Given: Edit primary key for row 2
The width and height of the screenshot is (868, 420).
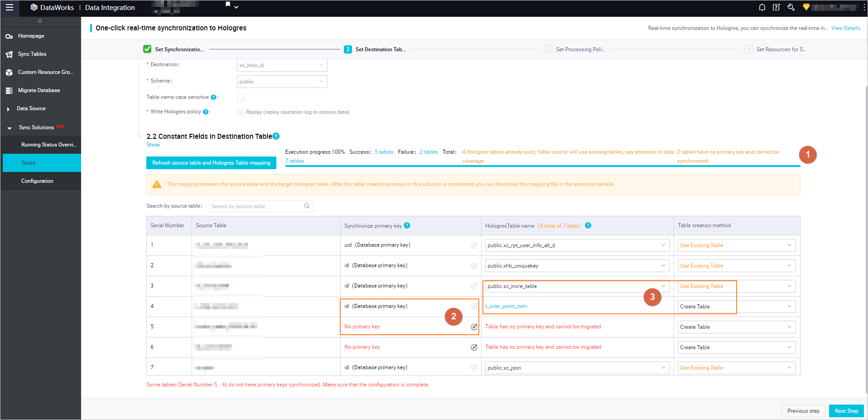Looking at the screenshot, I should [474, 265].
